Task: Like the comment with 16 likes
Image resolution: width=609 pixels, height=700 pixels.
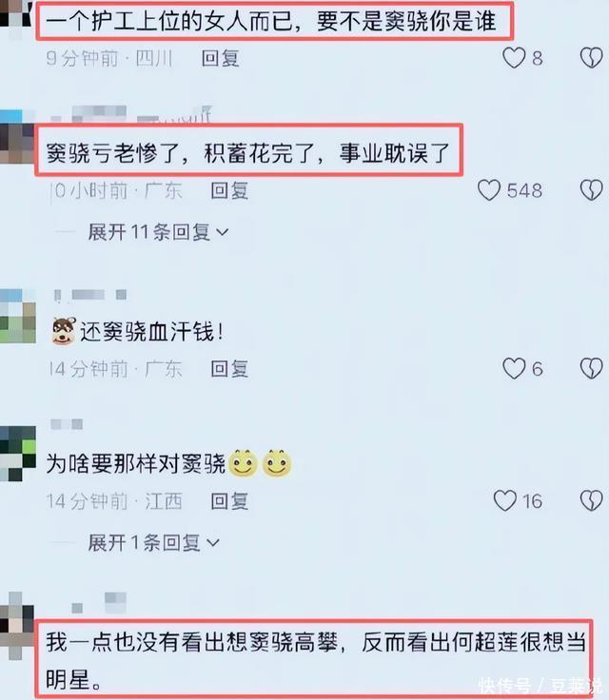Action: tap(505, 501)
